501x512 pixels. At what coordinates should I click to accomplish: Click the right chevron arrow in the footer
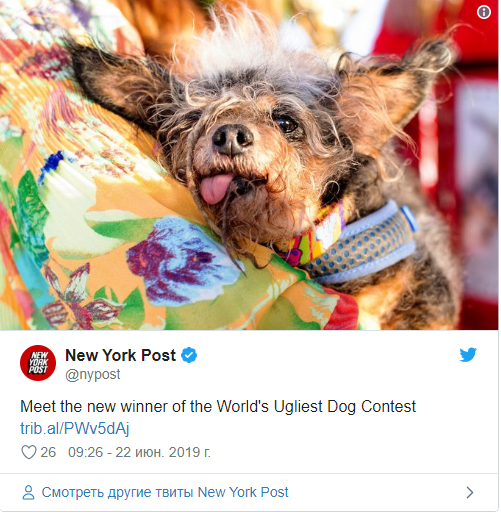[470, 492]
